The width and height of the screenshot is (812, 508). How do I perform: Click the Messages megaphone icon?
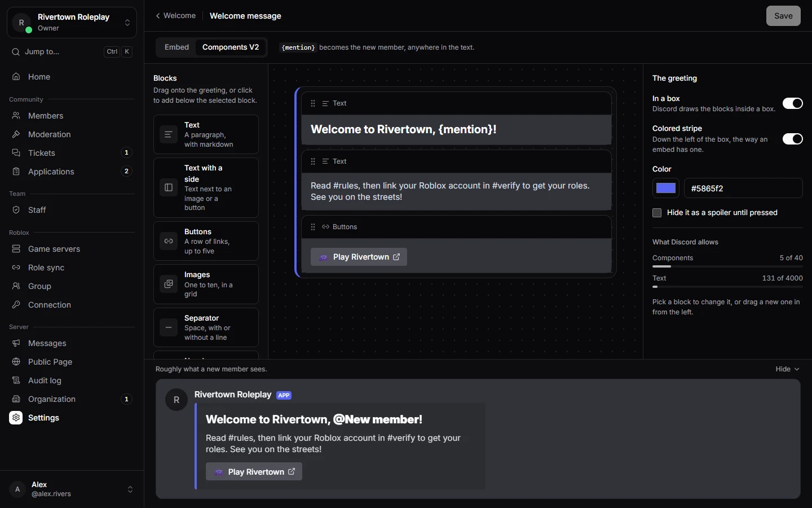pos(16,343)
